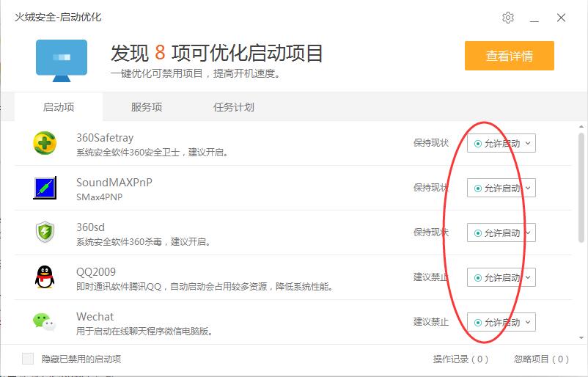Image resolution: width=588 pixels, height=377 pixels.
Task: Select the 启动项 tab
Action: (59, 107)
